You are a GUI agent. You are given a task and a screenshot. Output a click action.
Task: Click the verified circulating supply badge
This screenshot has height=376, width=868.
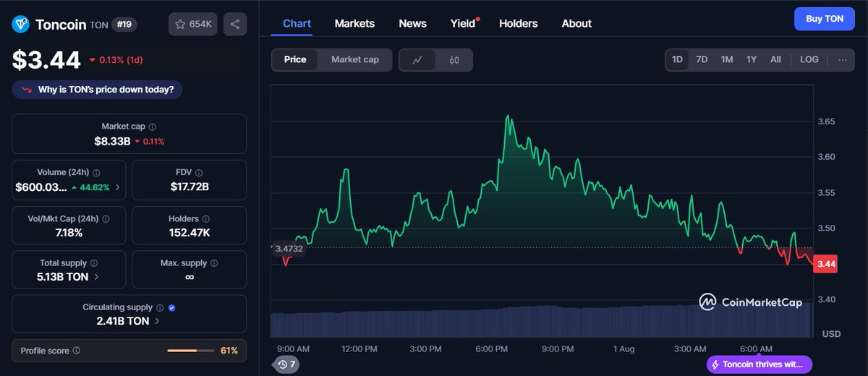[171, 308]
